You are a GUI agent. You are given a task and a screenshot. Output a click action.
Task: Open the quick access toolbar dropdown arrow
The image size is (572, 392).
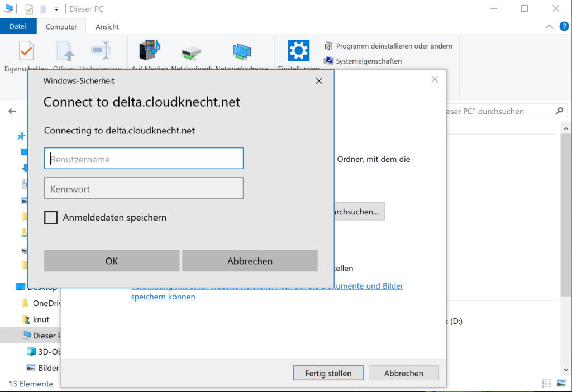[x=56, y=9]
